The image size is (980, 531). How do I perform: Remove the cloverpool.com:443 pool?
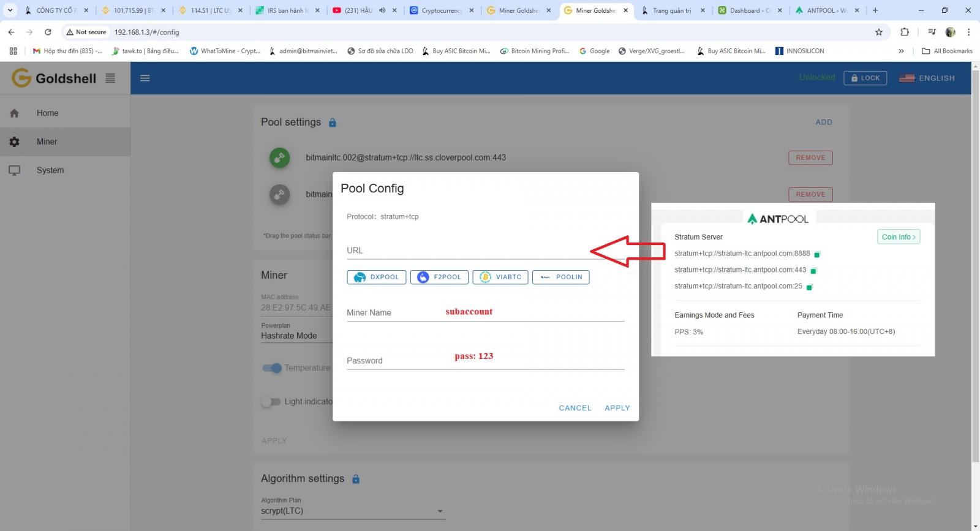coord(810,158)
